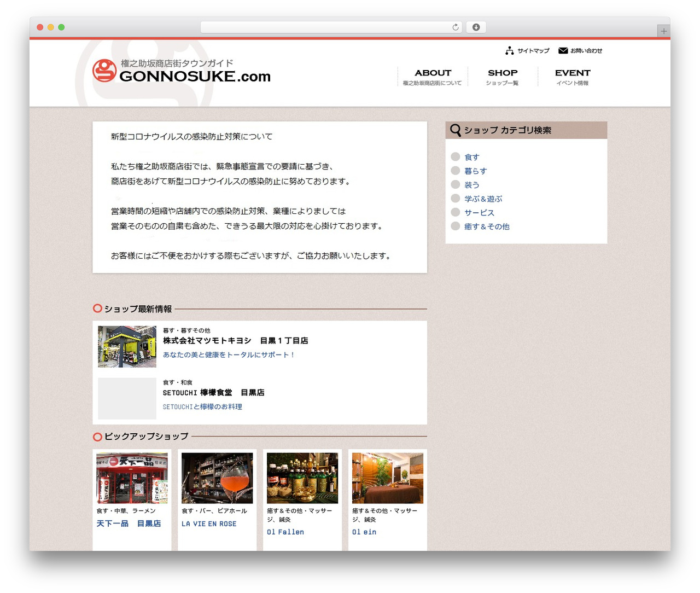The image size is (700, 593).
Task: Open the Ol Fallen bottles photo
Action: click(x=302, y=478)
